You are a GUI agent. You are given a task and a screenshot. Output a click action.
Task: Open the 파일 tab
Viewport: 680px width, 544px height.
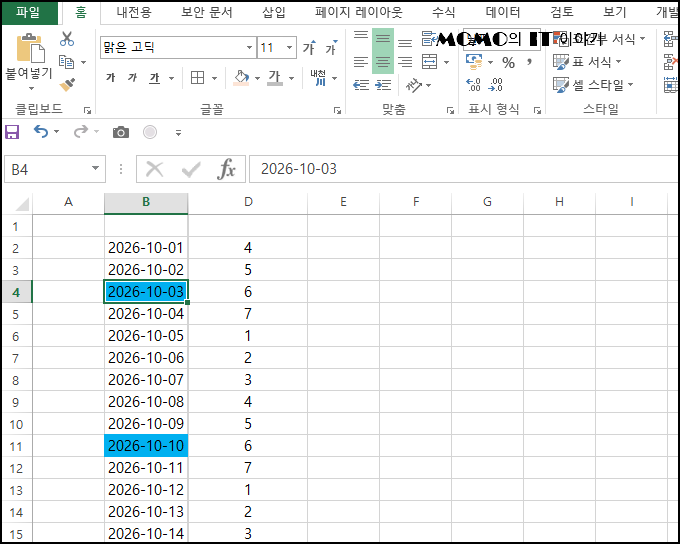tap(29, 12)
